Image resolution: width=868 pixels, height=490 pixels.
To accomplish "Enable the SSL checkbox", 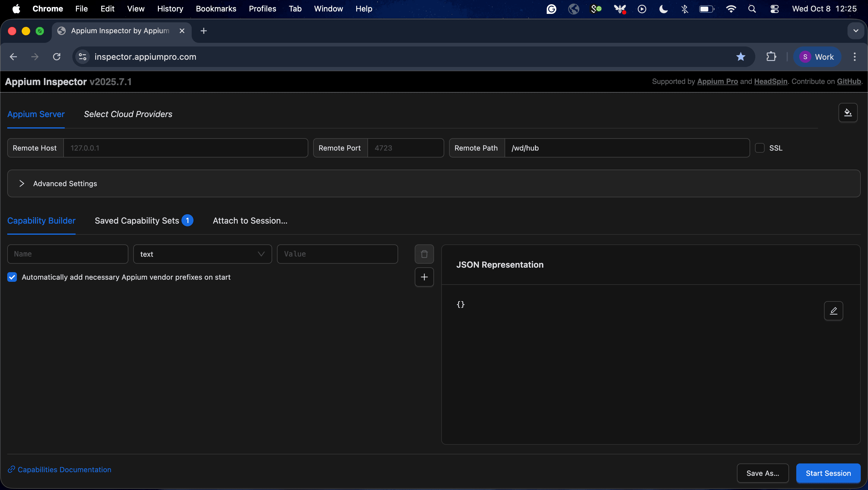I will (x=759, y=148).
